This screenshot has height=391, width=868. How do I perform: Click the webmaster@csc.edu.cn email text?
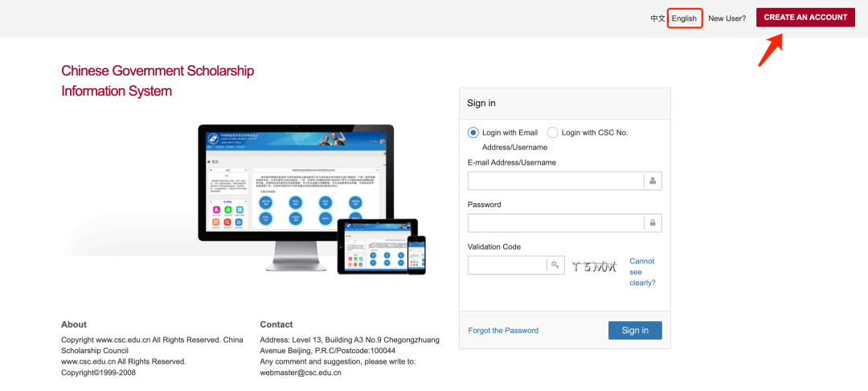click(301, 373)
